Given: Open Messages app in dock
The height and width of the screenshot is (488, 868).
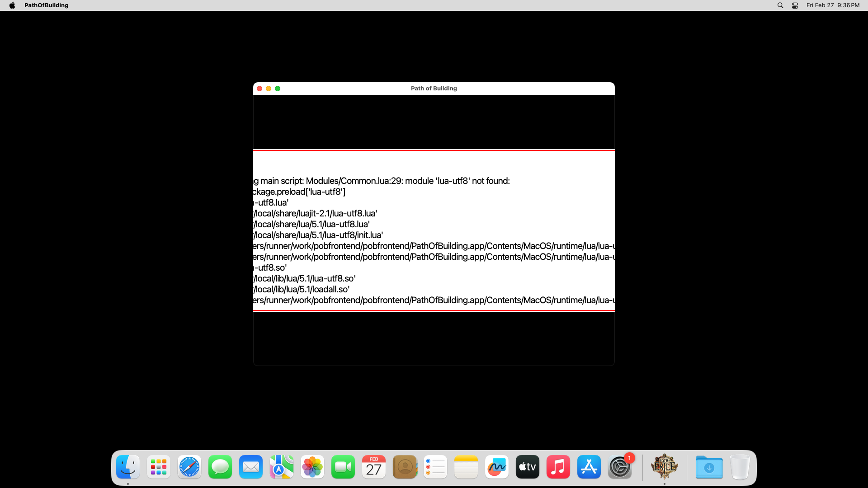Looking at the screenshot, I should 220,467.
